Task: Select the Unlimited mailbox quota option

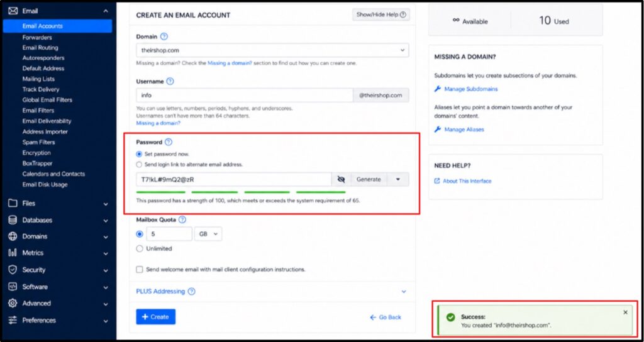Action: 140,248
